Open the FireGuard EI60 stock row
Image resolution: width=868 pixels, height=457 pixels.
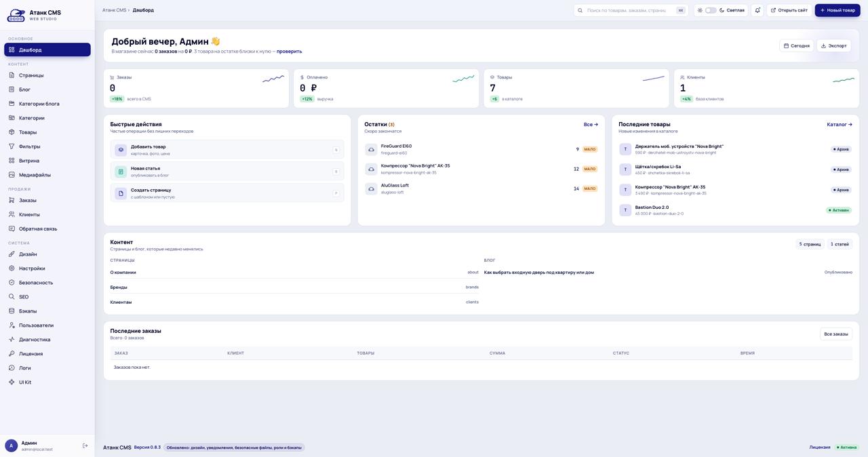(x=481, y=149)
